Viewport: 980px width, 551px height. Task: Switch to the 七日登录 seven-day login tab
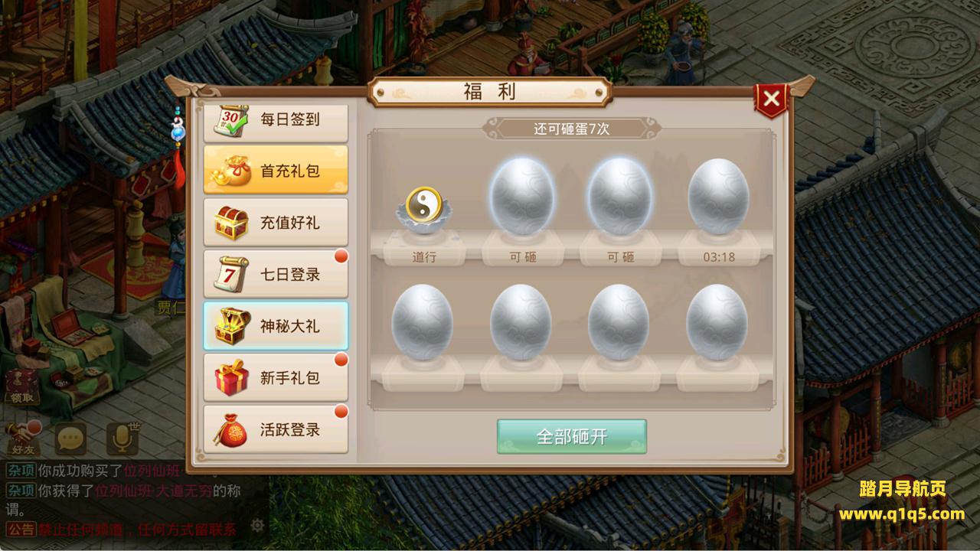click(276, 274)
